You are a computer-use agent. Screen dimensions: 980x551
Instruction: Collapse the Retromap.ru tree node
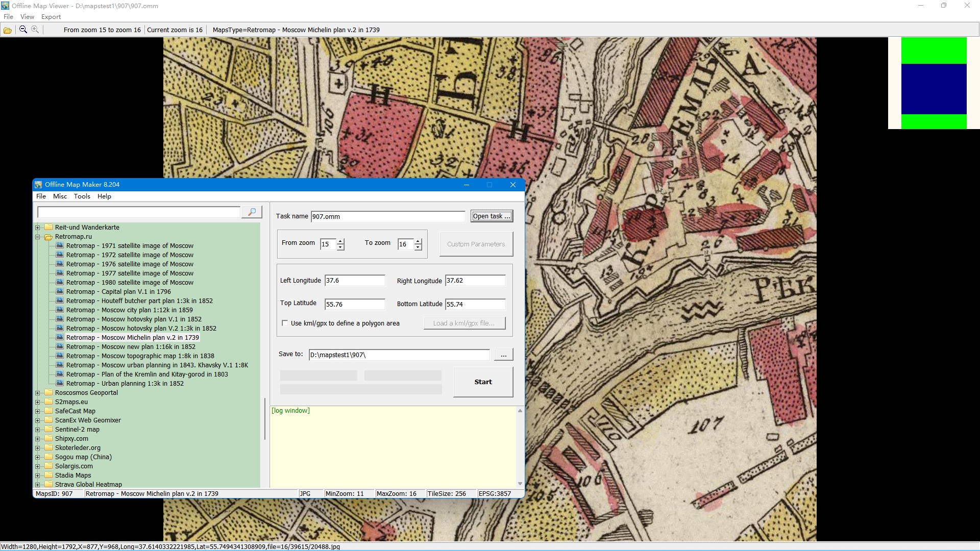tap(38, 237)
